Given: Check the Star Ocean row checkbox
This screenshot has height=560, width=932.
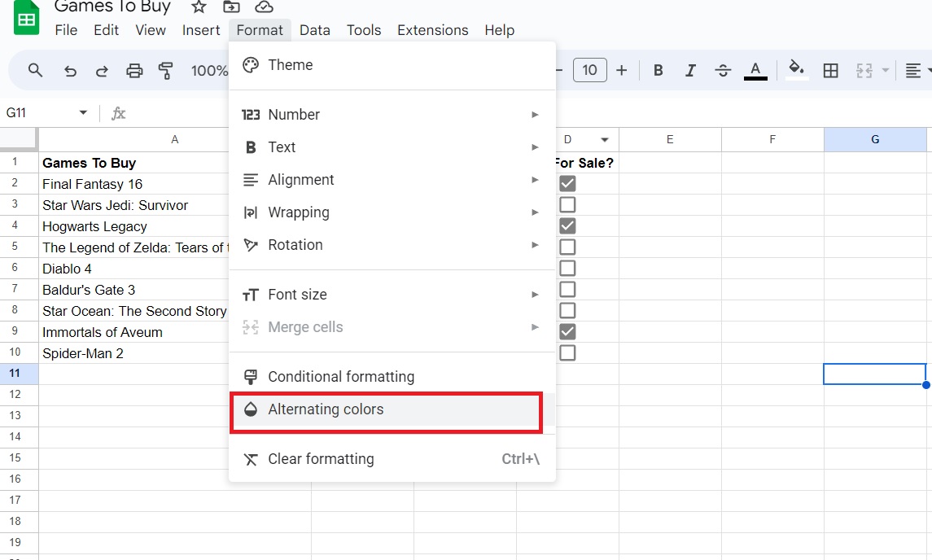Looking at the screenshot, I should [567, 310].
